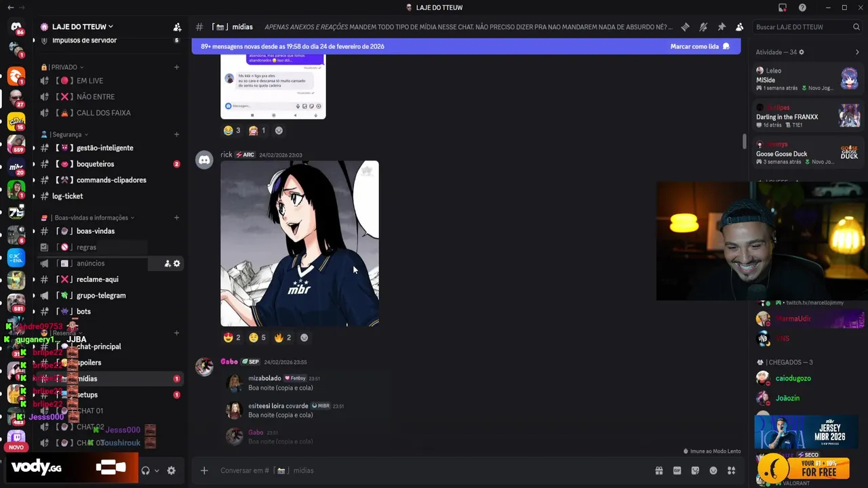Open rick's username in message

point(226,155)
